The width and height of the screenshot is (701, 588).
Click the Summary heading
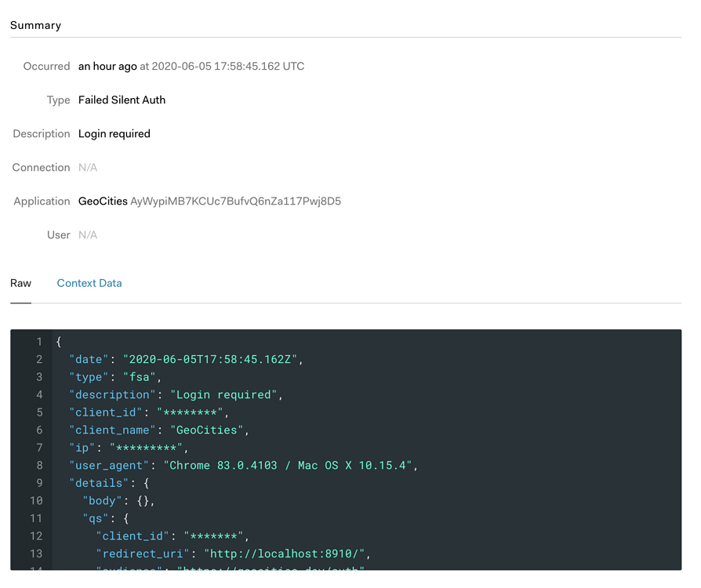(36, 25)
